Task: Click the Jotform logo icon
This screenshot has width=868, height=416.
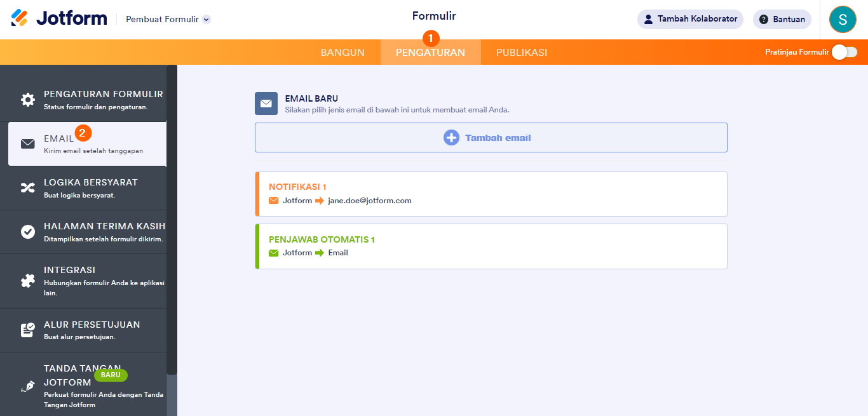Action: click(x=20, y=18)
